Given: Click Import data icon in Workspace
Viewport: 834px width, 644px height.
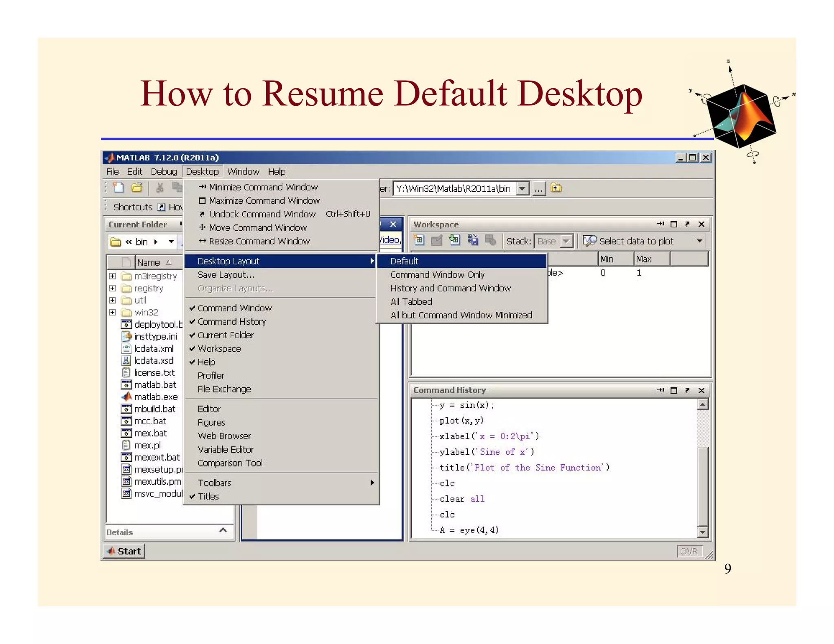Looking at the screenshot, I should coord(454,241).
